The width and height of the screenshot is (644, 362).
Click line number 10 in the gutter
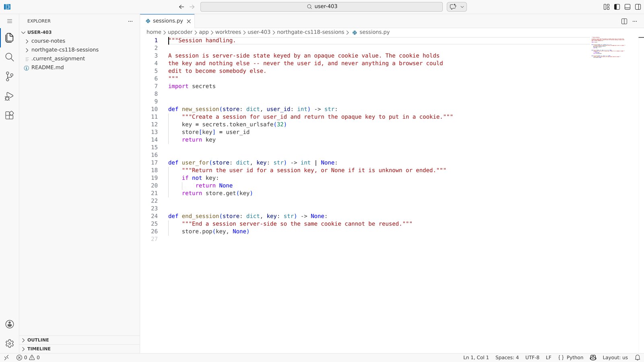click(x=155, y=109)
